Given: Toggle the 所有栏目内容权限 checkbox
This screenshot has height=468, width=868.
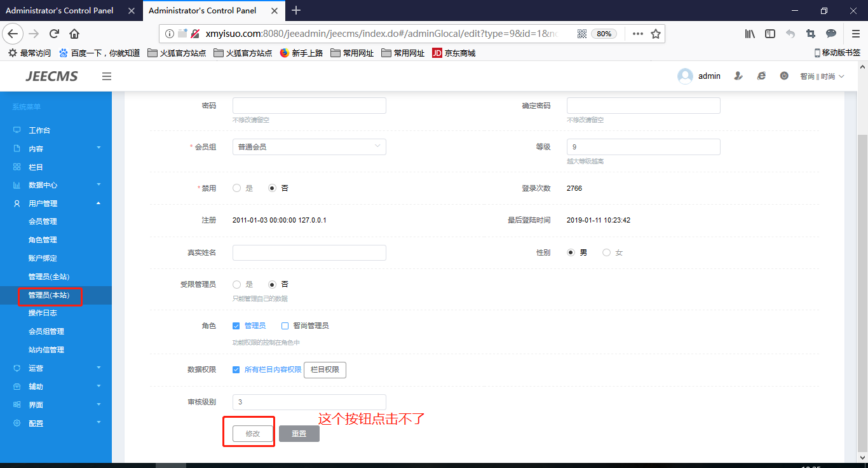Looking at the screenshot, I should click(236, 369).
